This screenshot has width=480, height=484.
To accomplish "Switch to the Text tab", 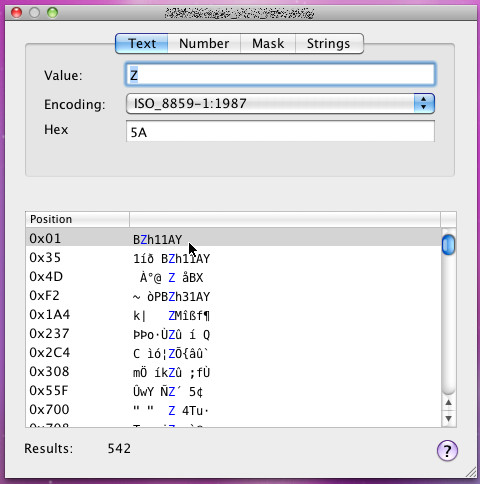I will click(142, 43).
